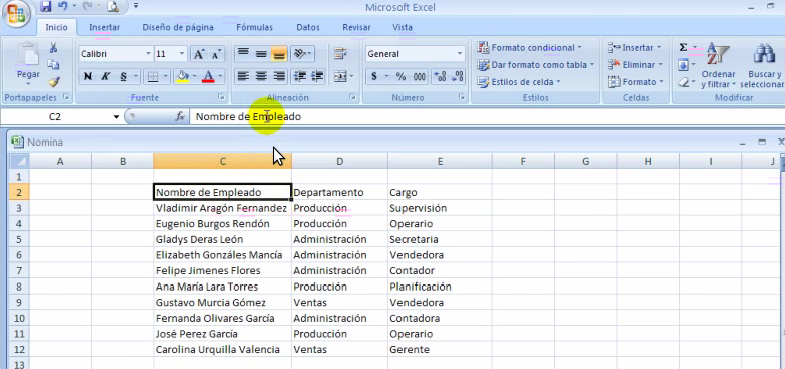Undo the last action
This screenshot has height=369, width=785.
coord(63,7)
